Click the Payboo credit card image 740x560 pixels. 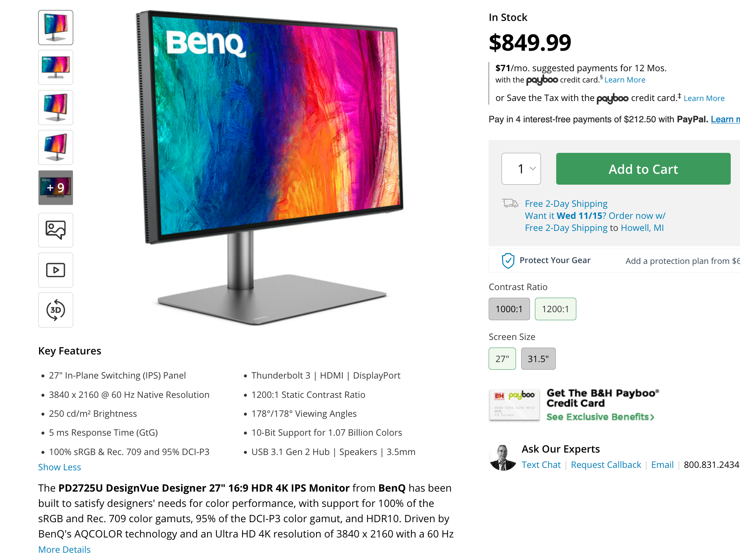pyautogui.click(x=514, y=405)
